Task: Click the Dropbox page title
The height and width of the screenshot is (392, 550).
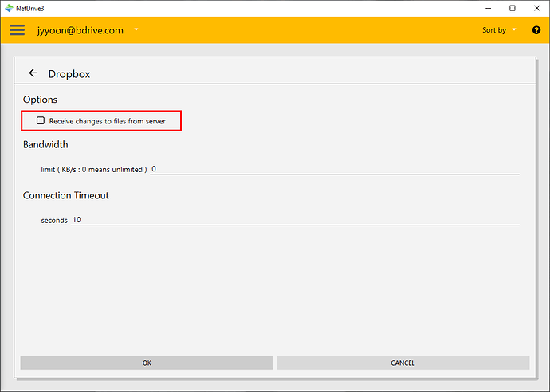Action: pyautogui.click(x=69, y=73)
